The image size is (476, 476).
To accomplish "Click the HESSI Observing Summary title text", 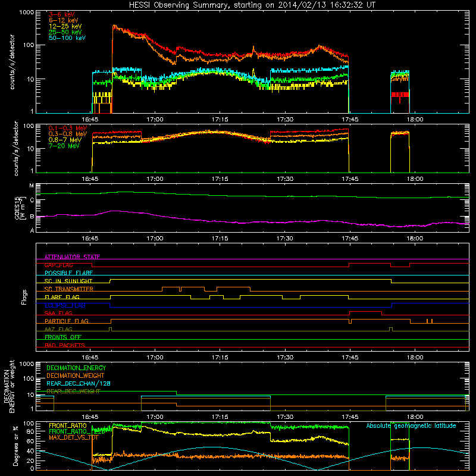I will pyautogui.click(x=252, y=5).
